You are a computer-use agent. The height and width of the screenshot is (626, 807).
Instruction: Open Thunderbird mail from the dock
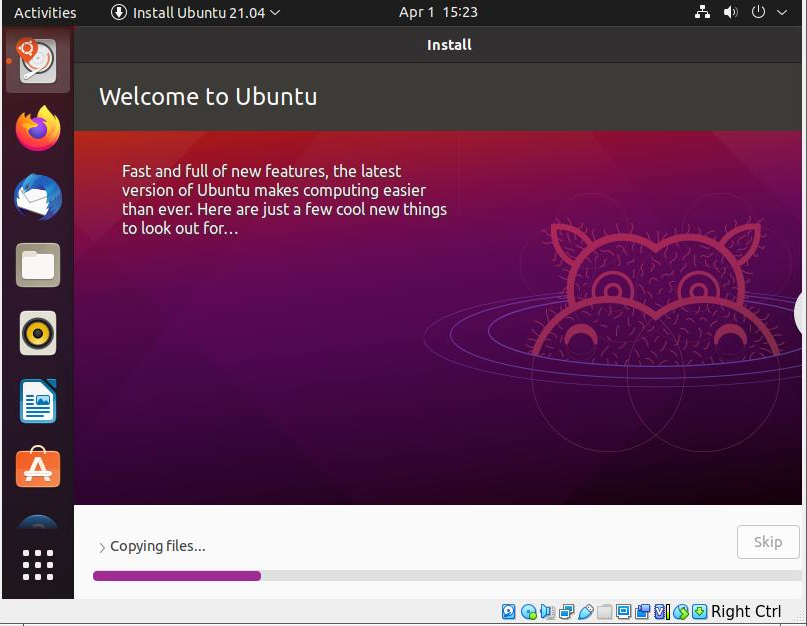coord(38,197)
